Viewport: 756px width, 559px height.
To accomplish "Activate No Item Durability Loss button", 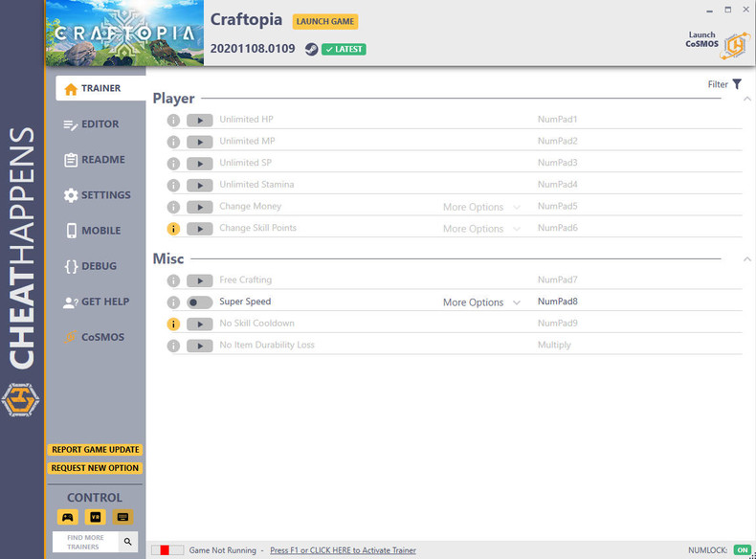I will (x=200, y=347).
